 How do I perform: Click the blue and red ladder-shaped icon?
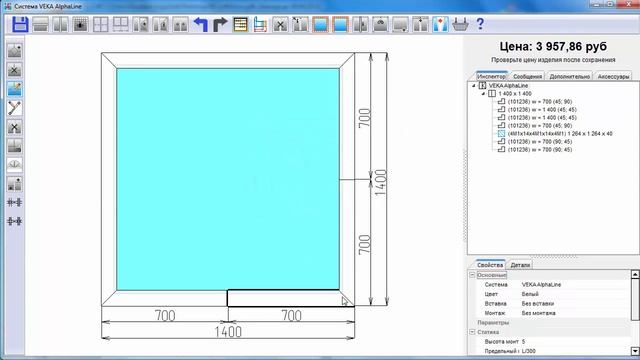260,24
